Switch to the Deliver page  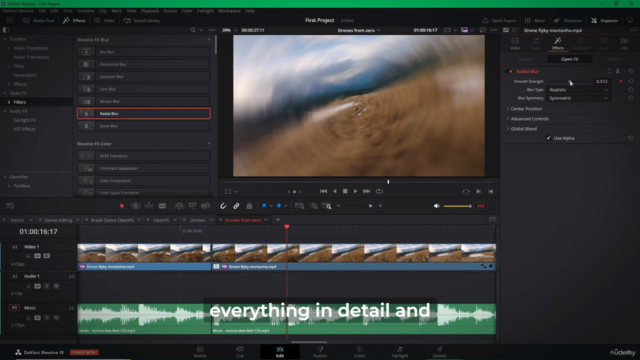click(x=440, y=352)
